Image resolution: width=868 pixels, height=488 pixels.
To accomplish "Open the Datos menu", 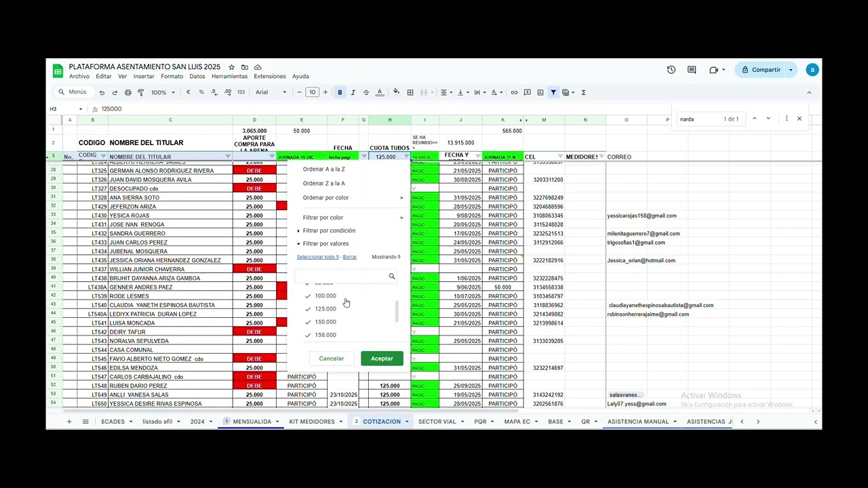I will coord(197,77).
